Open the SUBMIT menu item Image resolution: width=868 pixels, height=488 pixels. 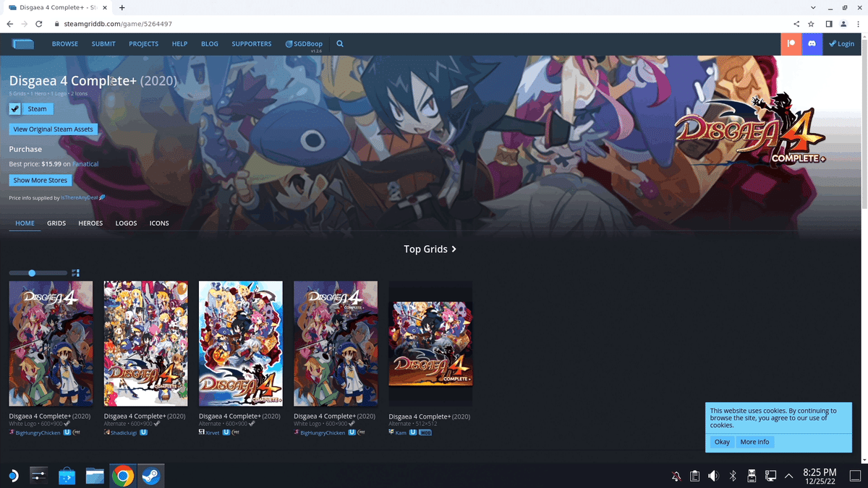tap(103, 44)
